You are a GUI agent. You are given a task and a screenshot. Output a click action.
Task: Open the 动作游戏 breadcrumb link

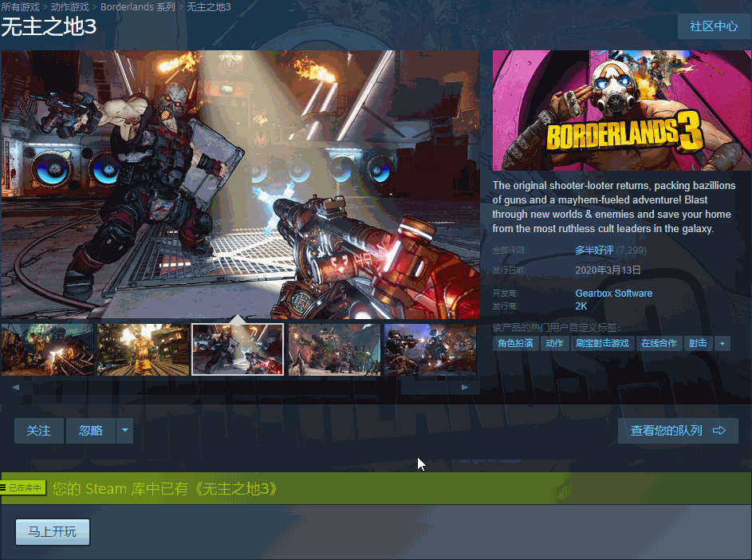[x=70, y=7]
